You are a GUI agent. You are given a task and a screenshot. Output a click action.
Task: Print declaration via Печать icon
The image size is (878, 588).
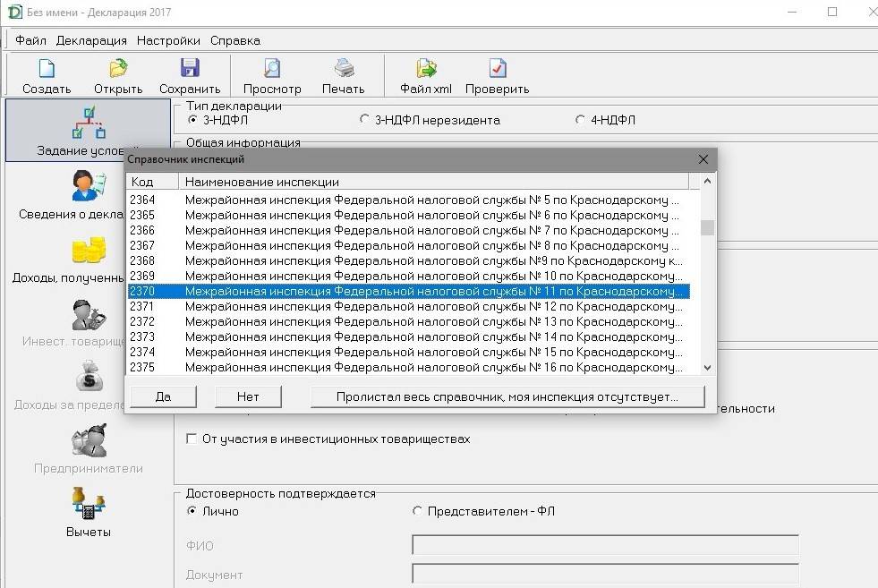coord(344,69)
